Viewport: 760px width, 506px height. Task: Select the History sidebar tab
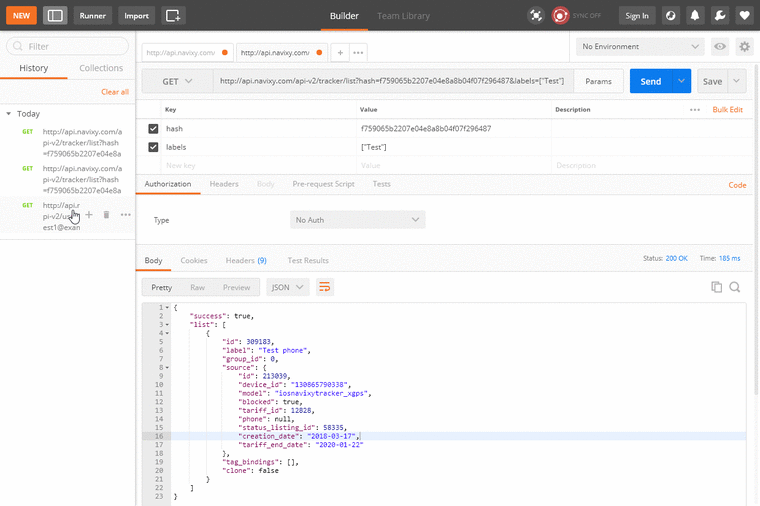pyautogui.click(x=33, y=68)
